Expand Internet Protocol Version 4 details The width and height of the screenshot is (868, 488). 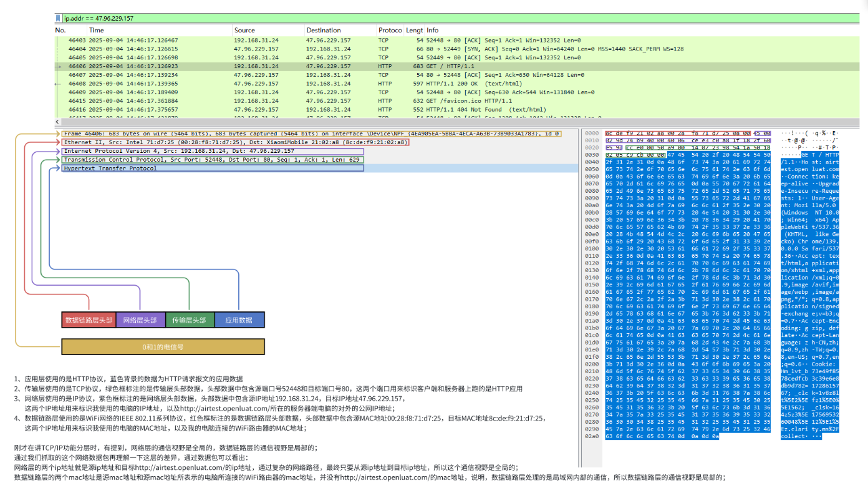pyautogui.click(x=213, y=151)
